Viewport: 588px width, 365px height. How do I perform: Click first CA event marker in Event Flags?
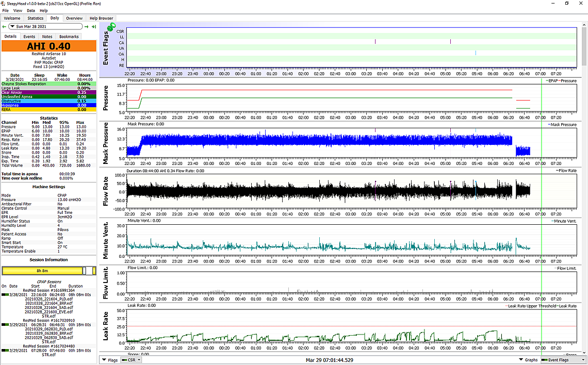coord(375,42)
